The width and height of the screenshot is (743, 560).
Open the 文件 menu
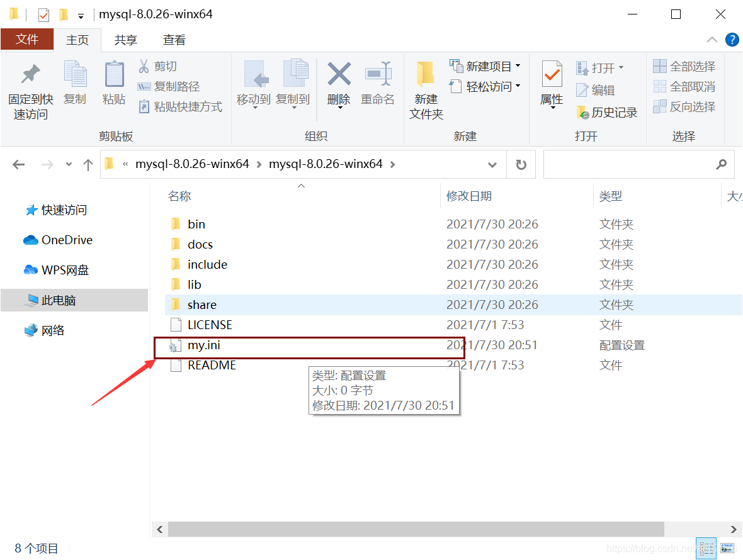coord(27,39)
